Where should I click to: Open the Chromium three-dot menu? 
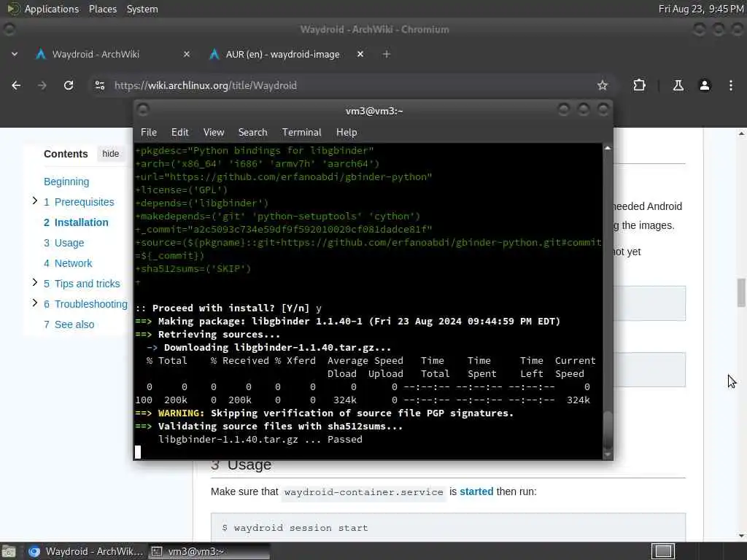(731, 86)
